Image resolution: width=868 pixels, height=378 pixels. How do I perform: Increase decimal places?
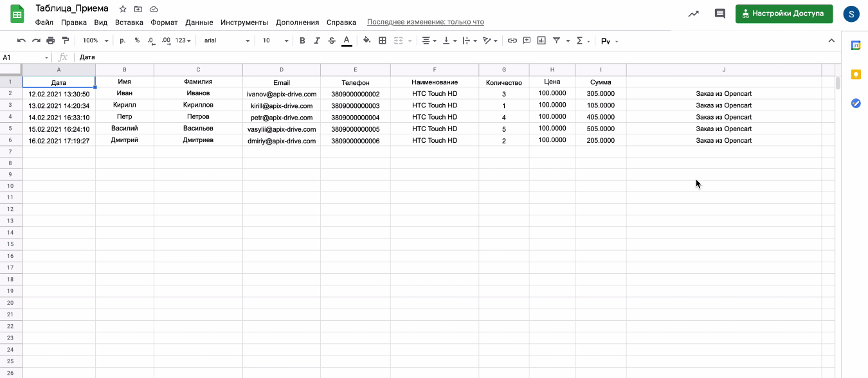click(166, 40)
